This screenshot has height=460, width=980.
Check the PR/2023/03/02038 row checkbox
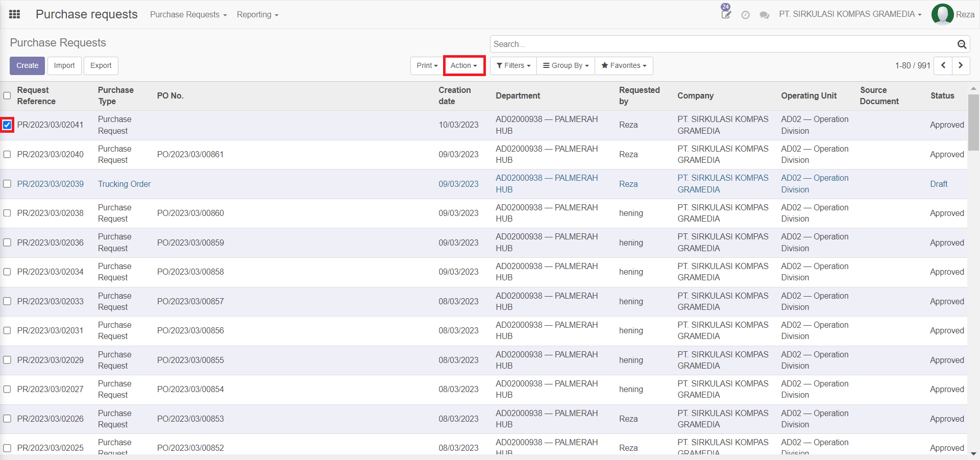7,213
